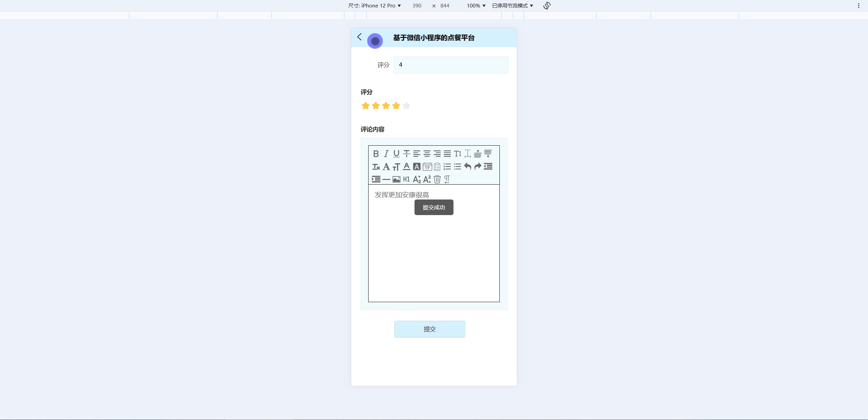The height and width of the screenshot is (420, 868).
Task: Insert a numbered ordered list
Action: [447, 167]
